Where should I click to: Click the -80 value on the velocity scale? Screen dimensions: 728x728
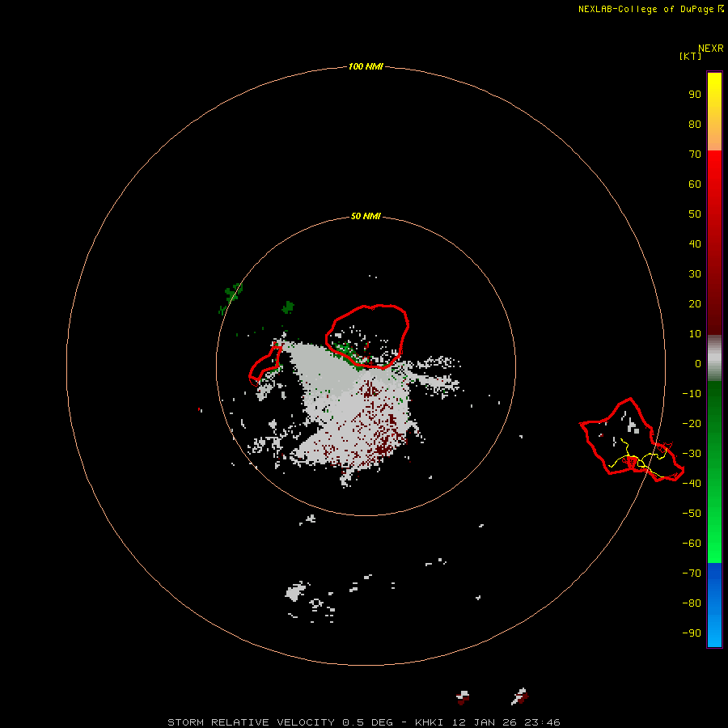[x=692, y=603]
